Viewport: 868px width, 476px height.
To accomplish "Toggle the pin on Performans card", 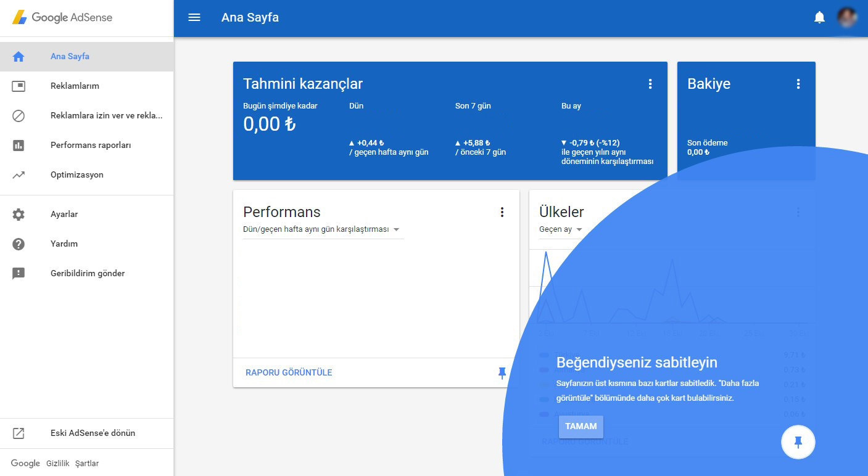I will click(502, 372).
